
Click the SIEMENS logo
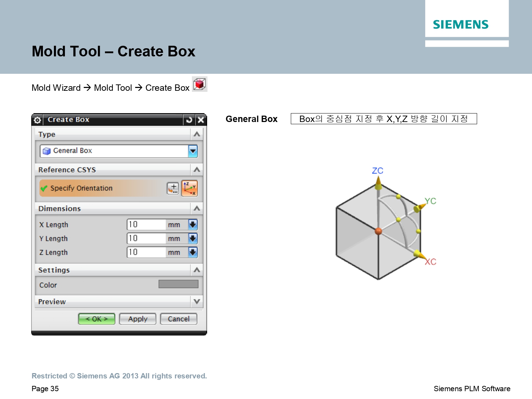(x=461, y=24)
